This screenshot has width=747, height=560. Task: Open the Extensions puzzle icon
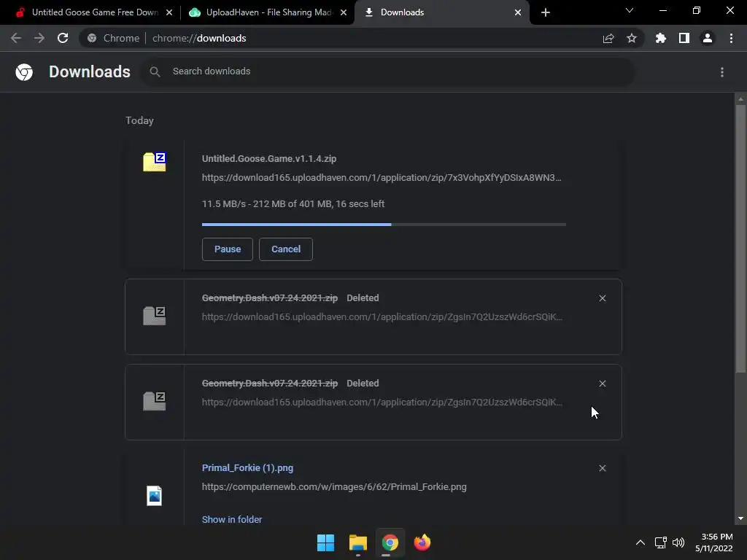pyautogui.click(x=661, y=38)
